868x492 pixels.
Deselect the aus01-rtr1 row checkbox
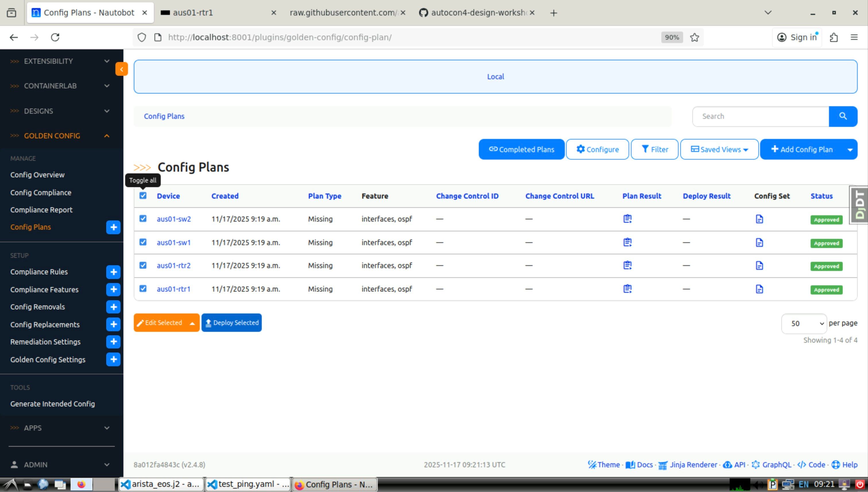coord(143,288)
